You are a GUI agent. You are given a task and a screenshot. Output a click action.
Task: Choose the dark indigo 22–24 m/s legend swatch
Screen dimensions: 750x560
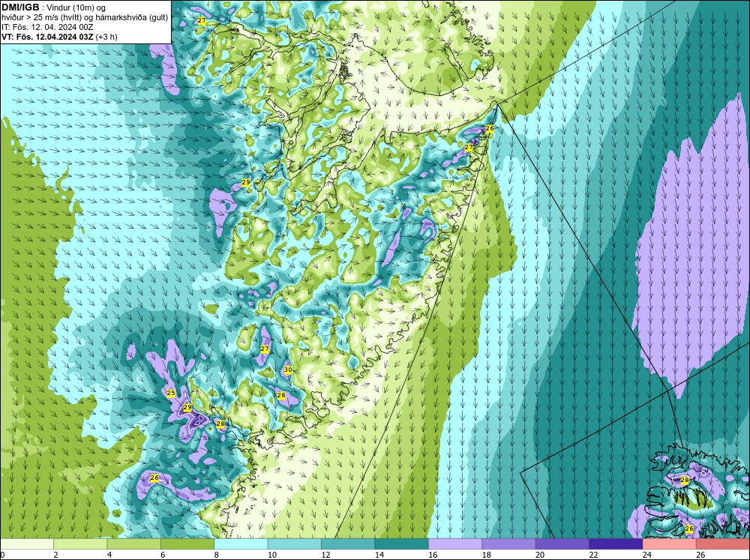[616, 544]
